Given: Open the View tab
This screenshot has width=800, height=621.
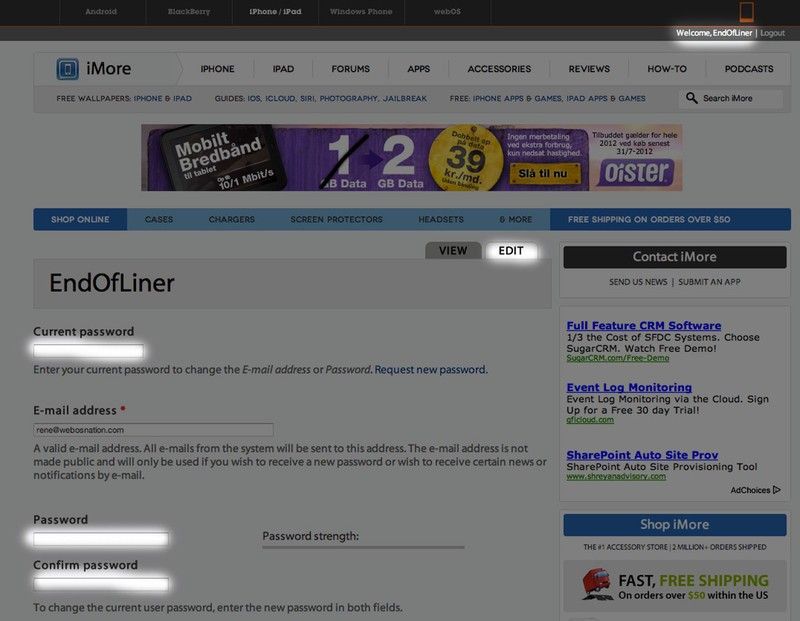Looking at the screenshot, I should click(453, 250).
